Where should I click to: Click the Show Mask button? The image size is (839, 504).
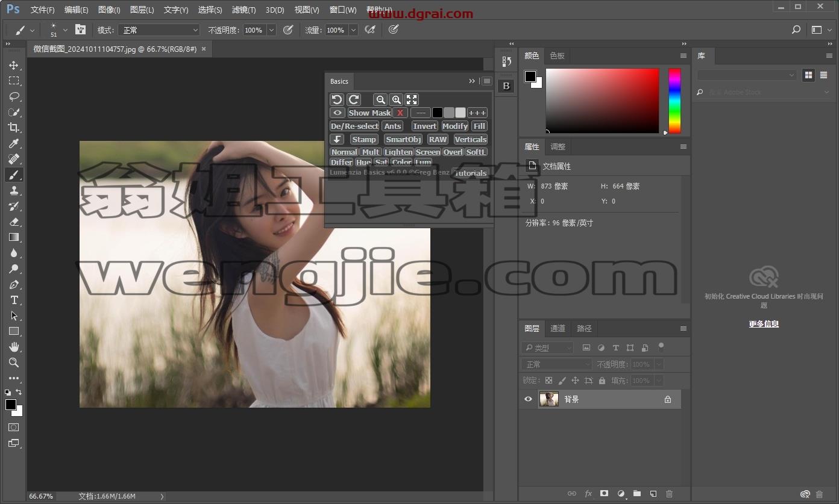click(x=369, y=113)
